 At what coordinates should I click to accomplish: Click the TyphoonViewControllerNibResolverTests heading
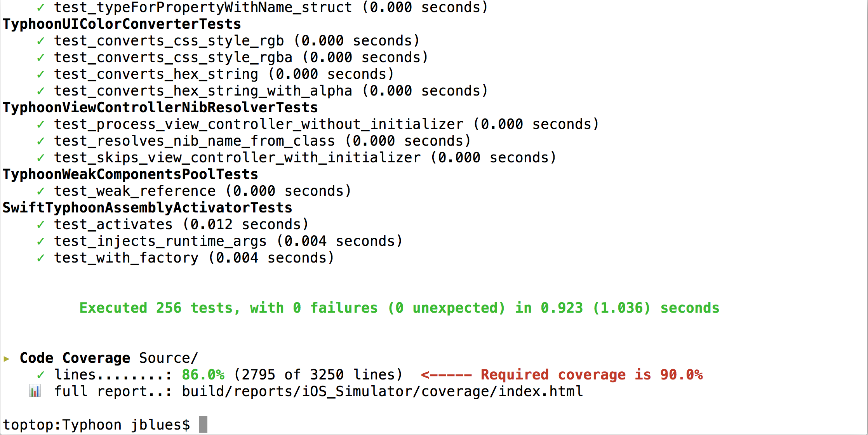pos(160,108)
